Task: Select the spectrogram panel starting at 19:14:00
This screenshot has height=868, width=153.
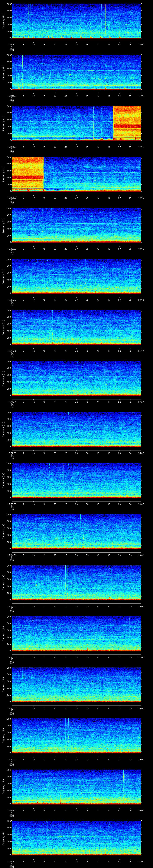Action: (x=76, y=21)
